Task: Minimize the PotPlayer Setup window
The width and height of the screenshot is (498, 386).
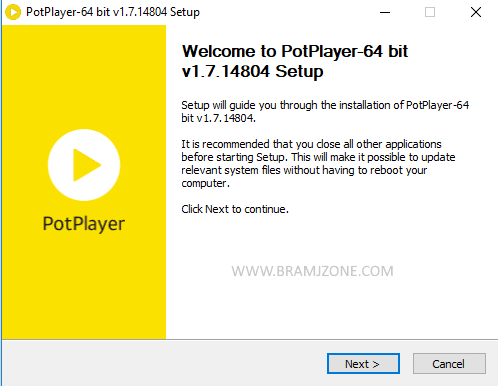Action: [385, 12]
